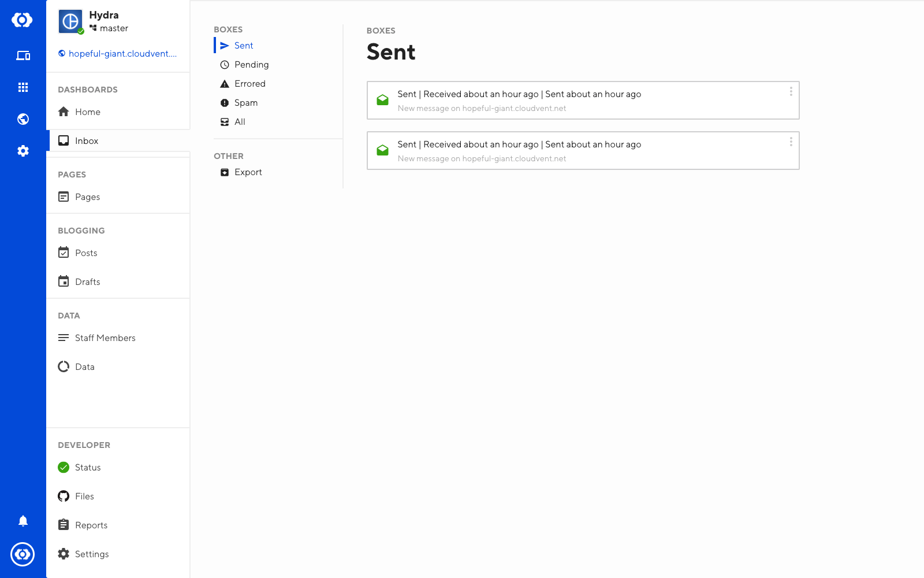Viewport: 924px width, 578px height.
Task: Open the Export option
Action: 248,172
